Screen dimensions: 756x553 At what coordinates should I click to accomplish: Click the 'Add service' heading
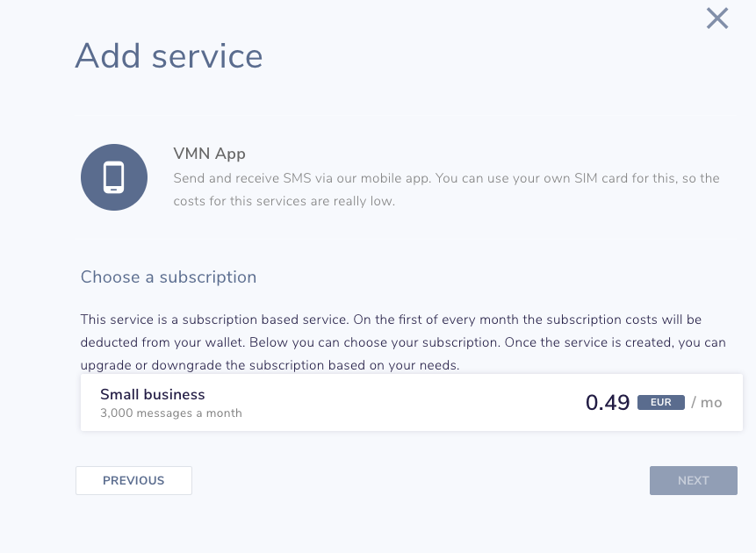click(169, 56)
